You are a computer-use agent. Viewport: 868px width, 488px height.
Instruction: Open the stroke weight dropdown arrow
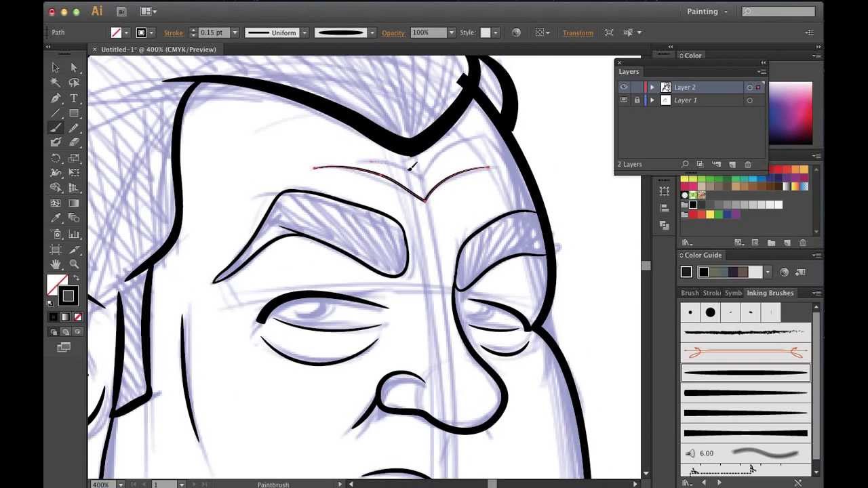pos(235,33)
